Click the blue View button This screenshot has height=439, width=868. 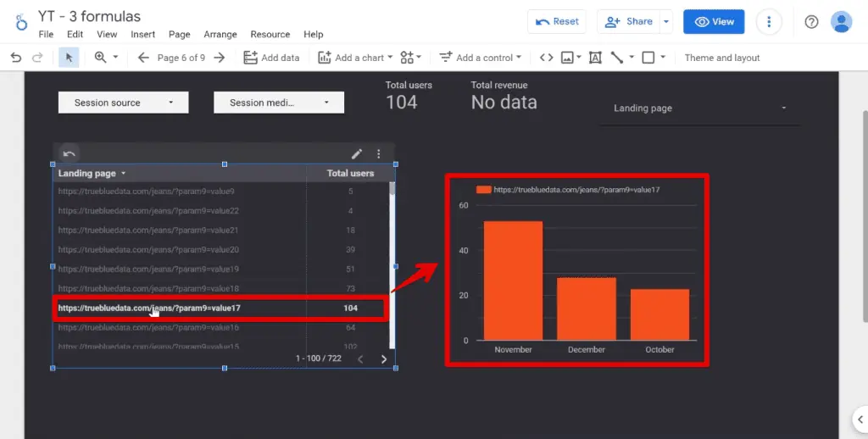[714, 22]
